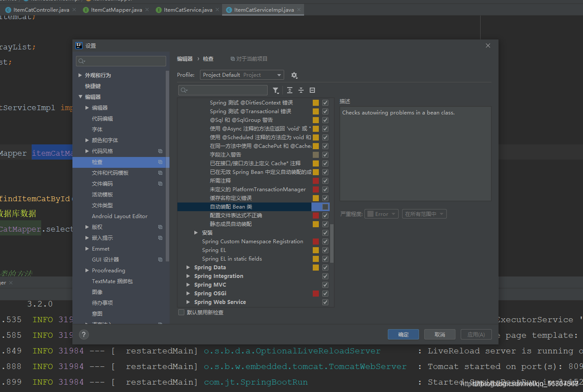Click the 对于当前项目 copy icon in the breadcrumb
The width and height of the screenshot is (583, 392).
233,59
